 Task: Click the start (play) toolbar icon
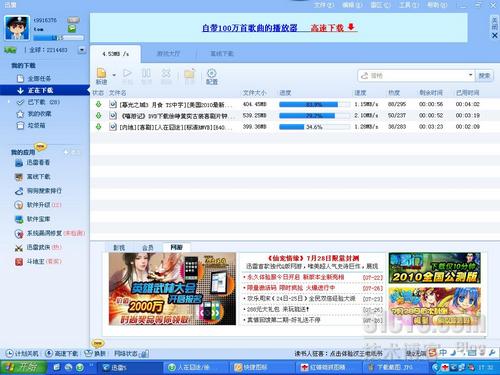127,76
